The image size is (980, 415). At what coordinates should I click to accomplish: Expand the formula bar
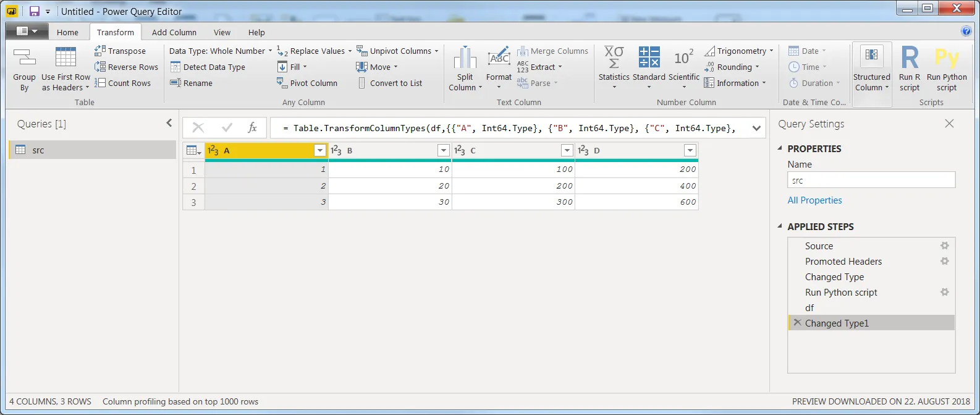point(756,128)
